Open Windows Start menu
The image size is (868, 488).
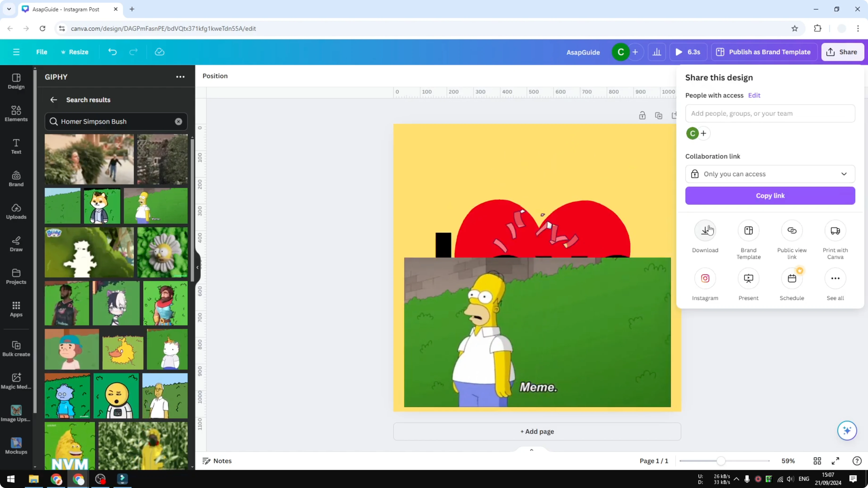pos(11,479)
